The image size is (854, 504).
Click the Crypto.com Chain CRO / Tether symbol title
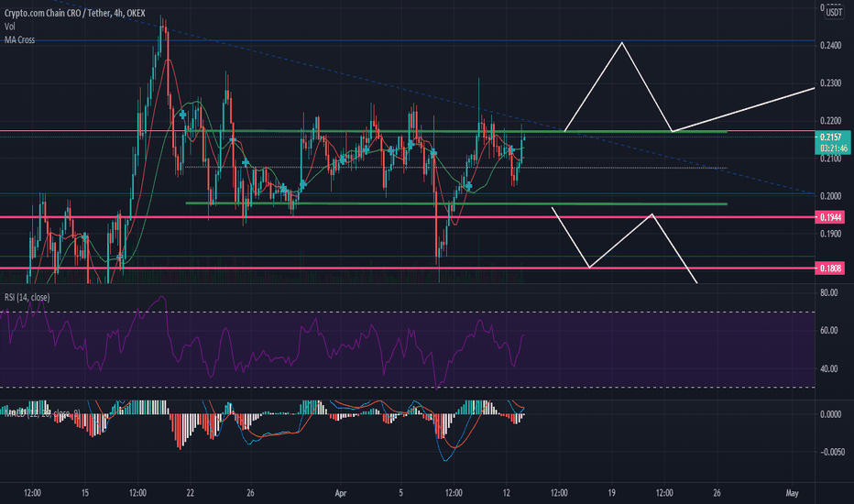pyautogui.click(x=74, y=13)
